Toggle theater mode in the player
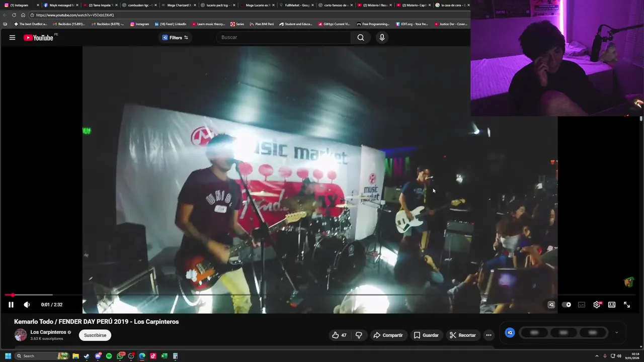 click(x=612, y=305)
